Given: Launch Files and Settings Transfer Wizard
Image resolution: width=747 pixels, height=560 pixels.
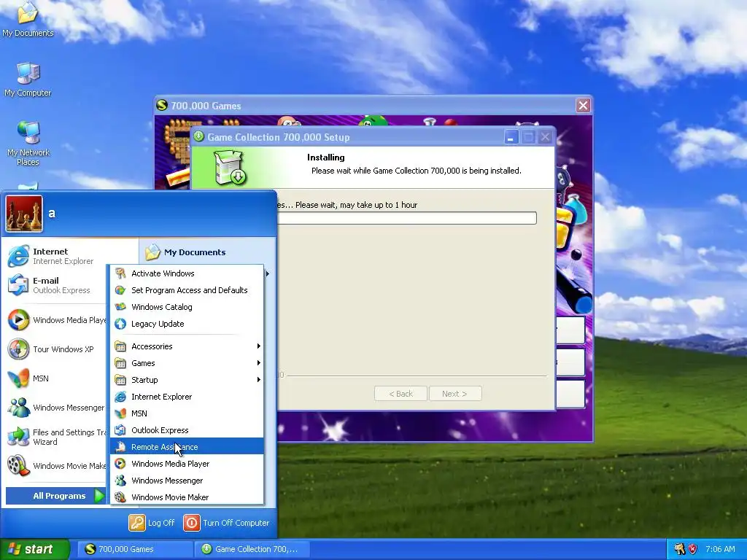Looking at the screenshot, I should pos(56,437).
